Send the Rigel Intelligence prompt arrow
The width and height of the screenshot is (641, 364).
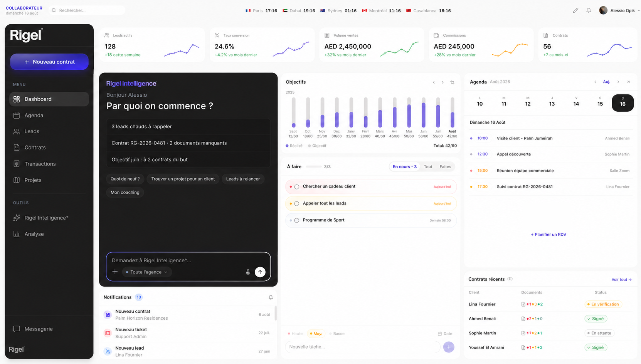260,272
